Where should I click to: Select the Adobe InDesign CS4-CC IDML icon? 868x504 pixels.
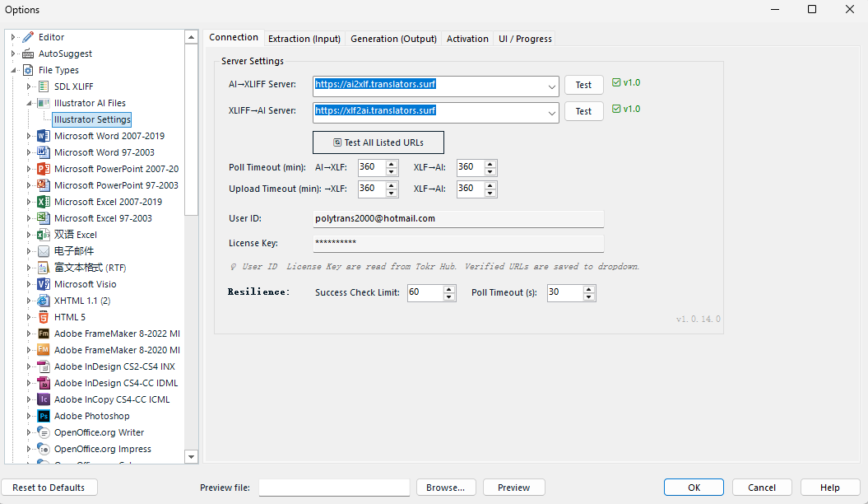pos(44,383)
